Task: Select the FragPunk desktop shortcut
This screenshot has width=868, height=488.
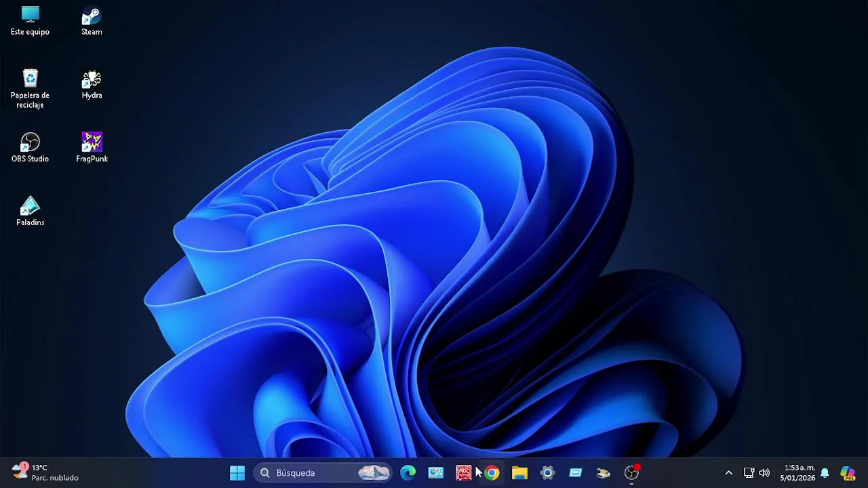Action: point(92,148)
